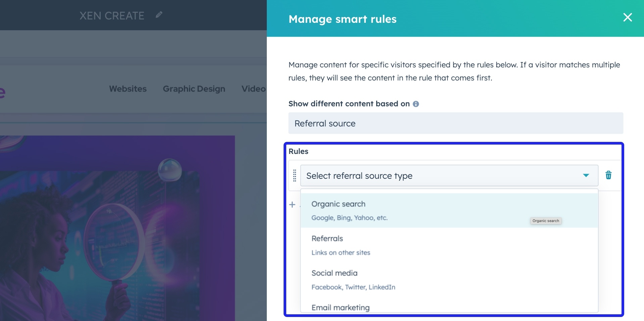Delete the rule using the trash icon
This screenshot has width=644, height=321.
point(608,175)
